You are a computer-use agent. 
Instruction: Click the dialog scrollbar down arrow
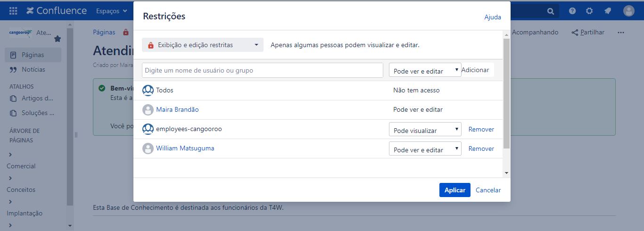[x=507, y=173]
